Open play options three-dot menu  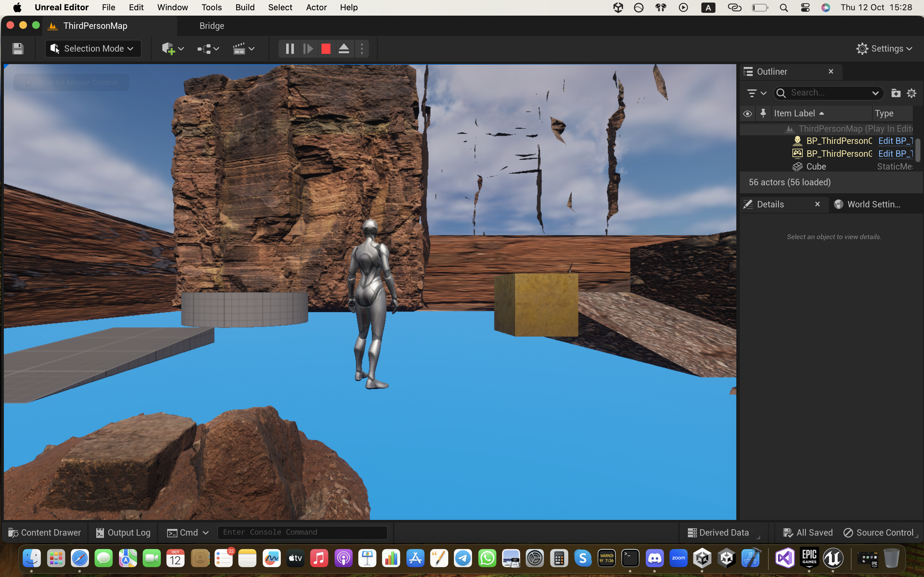coord(362,48)
